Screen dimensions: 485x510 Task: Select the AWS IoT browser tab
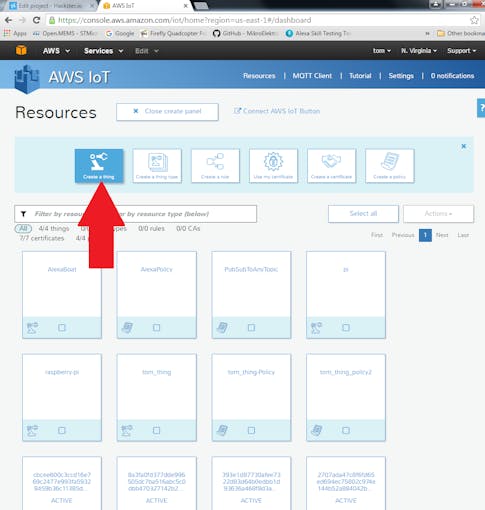click(145, 5)
